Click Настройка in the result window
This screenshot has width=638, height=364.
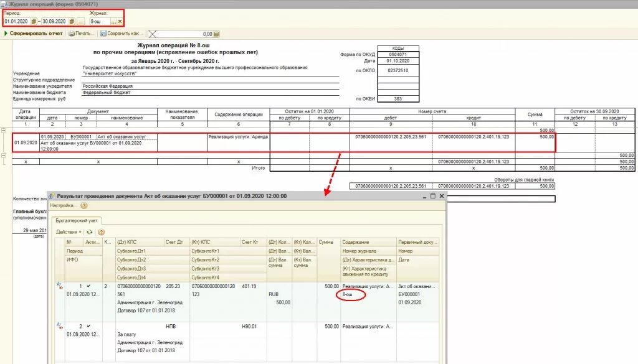pos(63,205)
